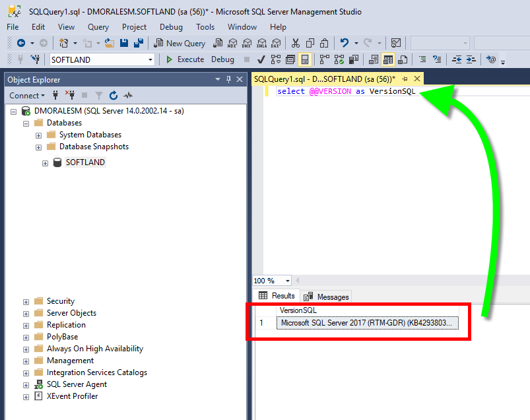Click the New Project toolbar icon
The width and height of the screenshot is (530, 420).
[x=63, y=43]
